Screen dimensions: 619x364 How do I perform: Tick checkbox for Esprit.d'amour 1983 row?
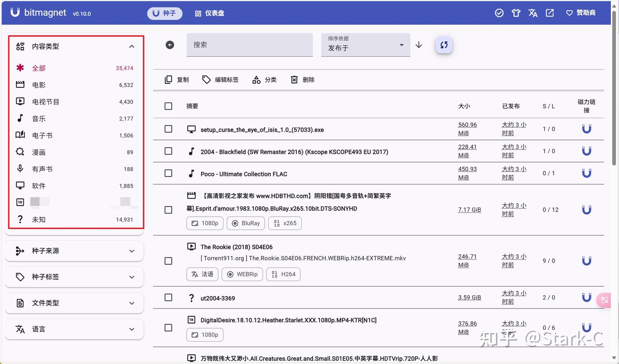[x=169, y=210]
